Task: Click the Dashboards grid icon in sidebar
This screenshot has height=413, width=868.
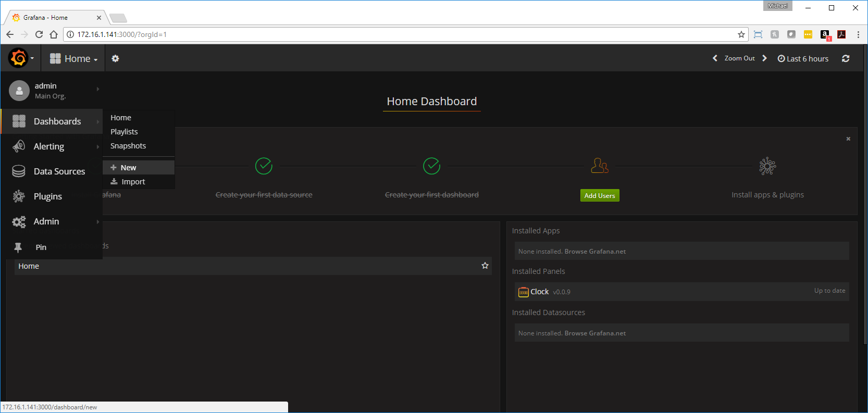Action: [x=19, y=121]
